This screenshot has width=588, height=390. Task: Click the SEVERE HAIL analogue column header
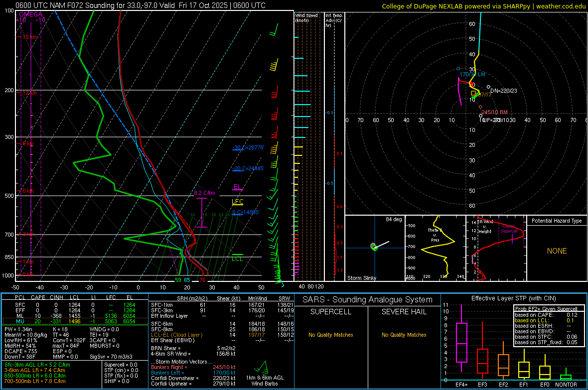(x=404, y=312)
